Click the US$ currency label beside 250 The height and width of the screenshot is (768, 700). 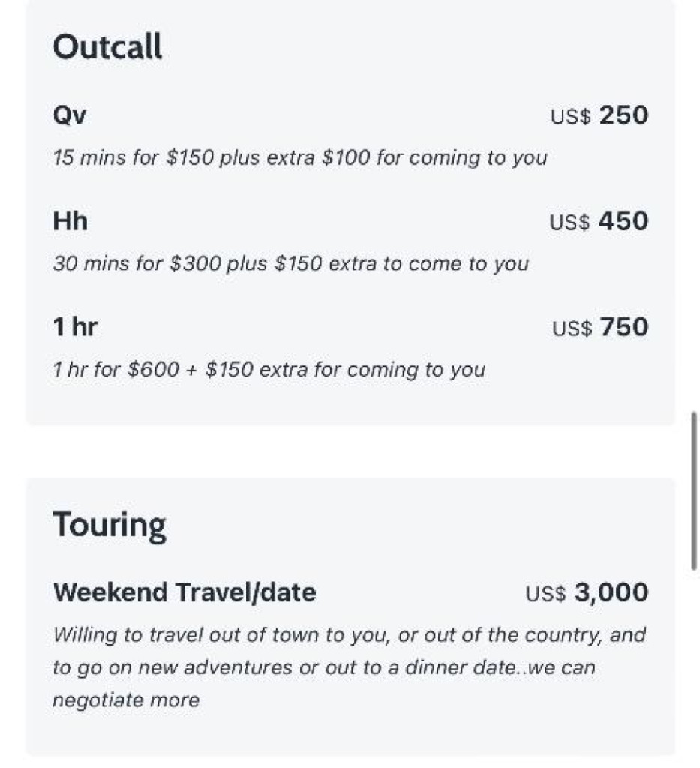pyautogui.click(x=571, y=117)
